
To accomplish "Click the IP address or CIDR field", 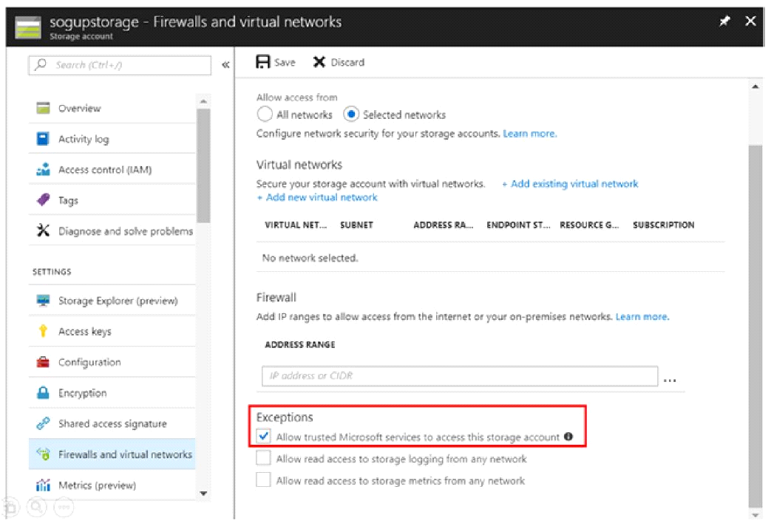I will pyautogui.click(x=460, y=376).
